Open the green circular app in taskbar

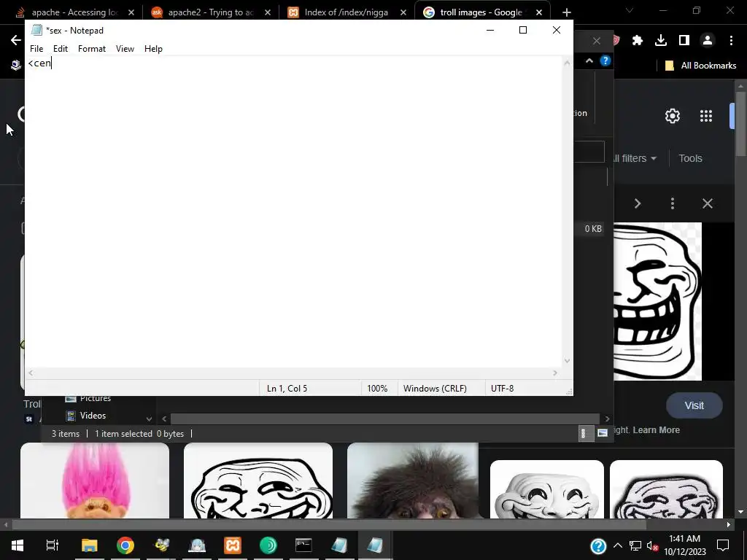268,545
